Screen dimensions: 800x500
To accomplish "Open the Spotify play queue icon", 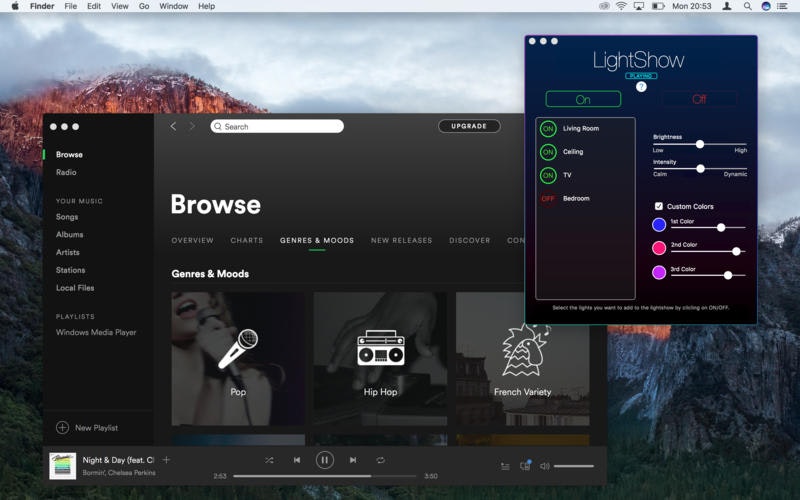I will coord(505,466).
